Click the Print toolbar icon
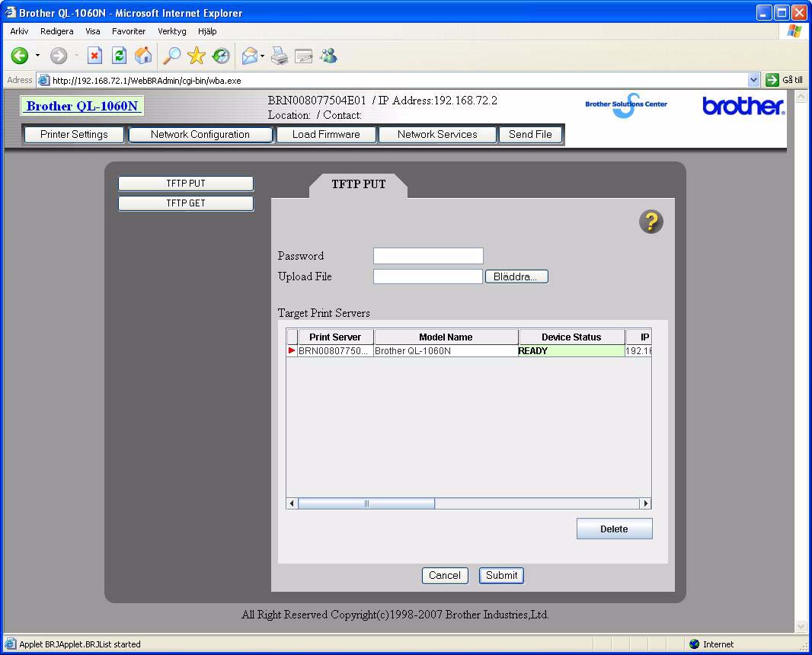 click(280, 56)
